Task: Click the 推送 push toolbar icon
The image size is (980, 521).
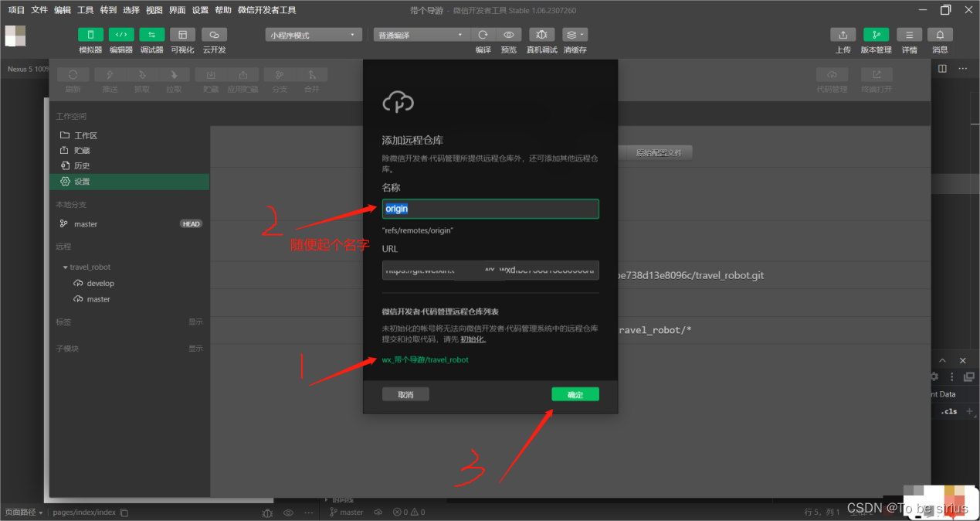Action: click(x=110, y=75)
